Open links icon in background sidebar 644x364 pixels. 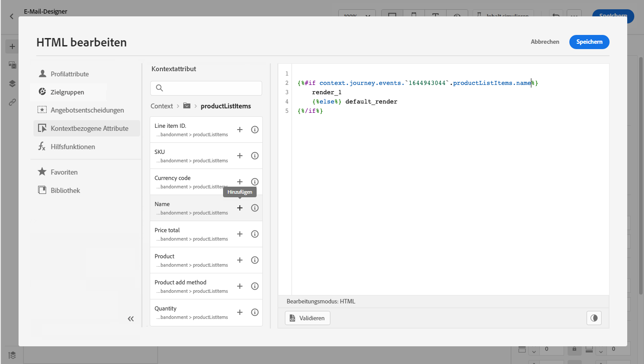12,102
